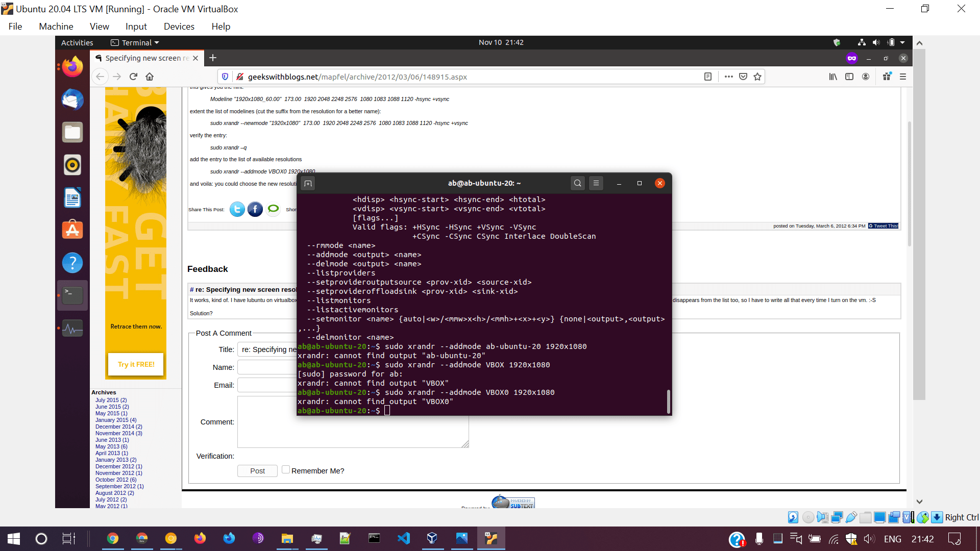Click the Firefox home button icon
980x551 pixels.
pyautogui.click(x=150, y=77)
